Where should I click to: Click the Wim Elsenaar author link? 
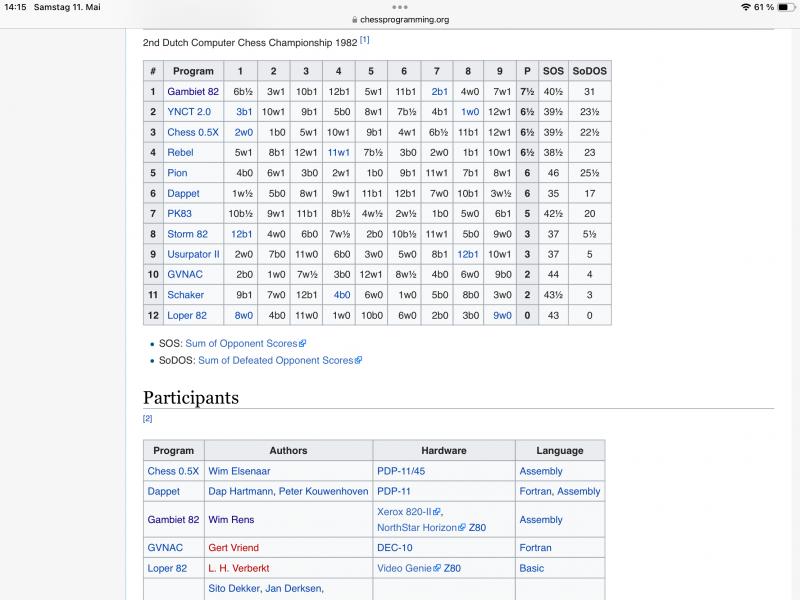(239, 471)
